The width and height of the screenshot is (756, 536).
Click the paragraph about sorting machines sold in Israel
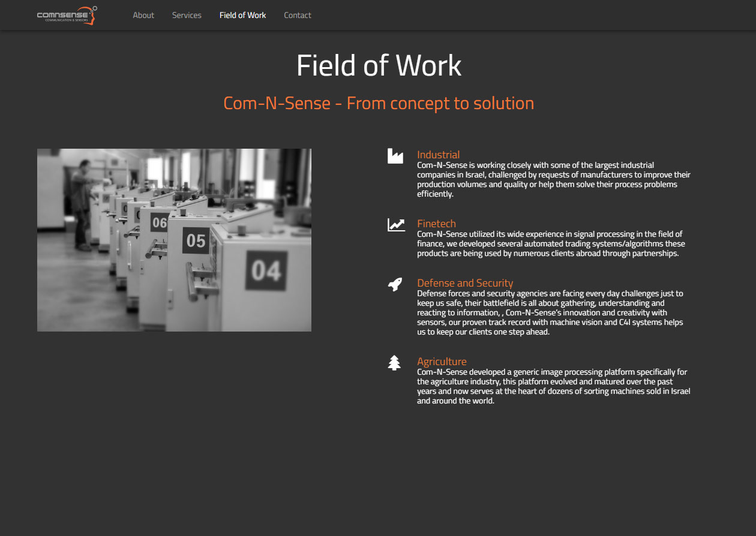click(554, 386)
